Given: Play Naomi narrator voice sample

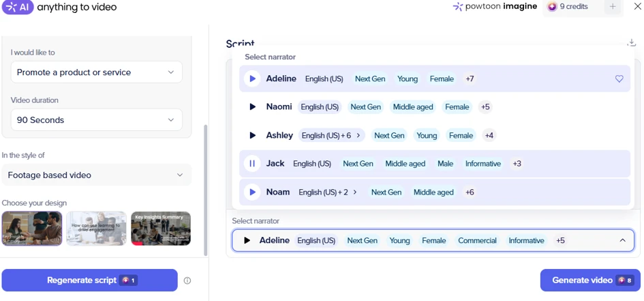Looking at the screenshot, I should point(253,107).
